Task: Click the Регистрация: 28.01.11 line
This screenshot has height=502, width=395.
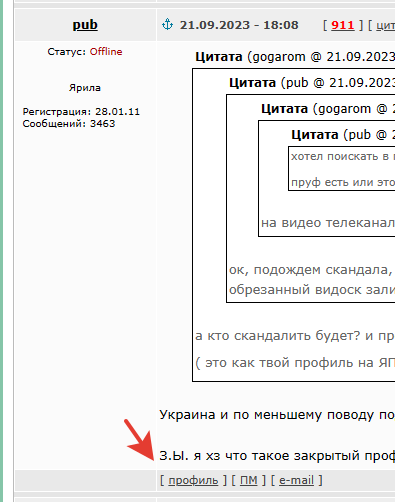Action: 81,112
